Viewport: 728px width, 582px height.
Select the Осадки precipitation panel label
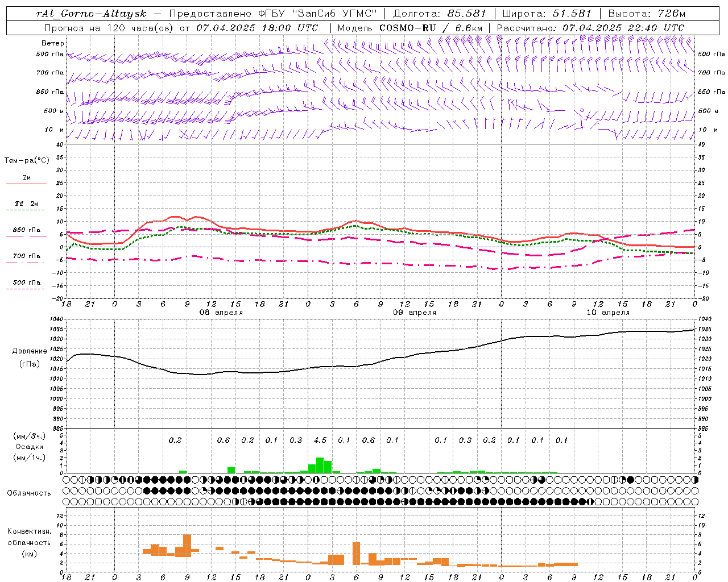point(30,447)
